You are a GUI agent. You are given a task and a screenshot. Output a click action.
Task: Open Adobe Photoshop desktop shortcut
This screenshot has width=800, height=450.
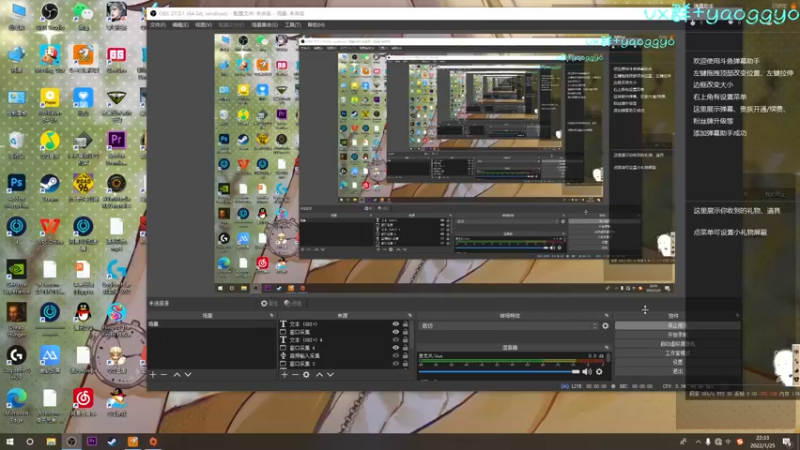tap(16, 191)
